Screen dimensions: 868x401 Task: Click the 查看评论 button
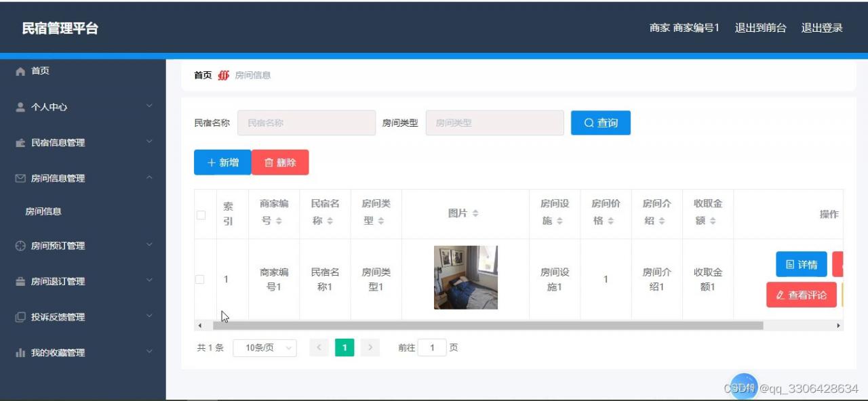click(x=802, y=295)
